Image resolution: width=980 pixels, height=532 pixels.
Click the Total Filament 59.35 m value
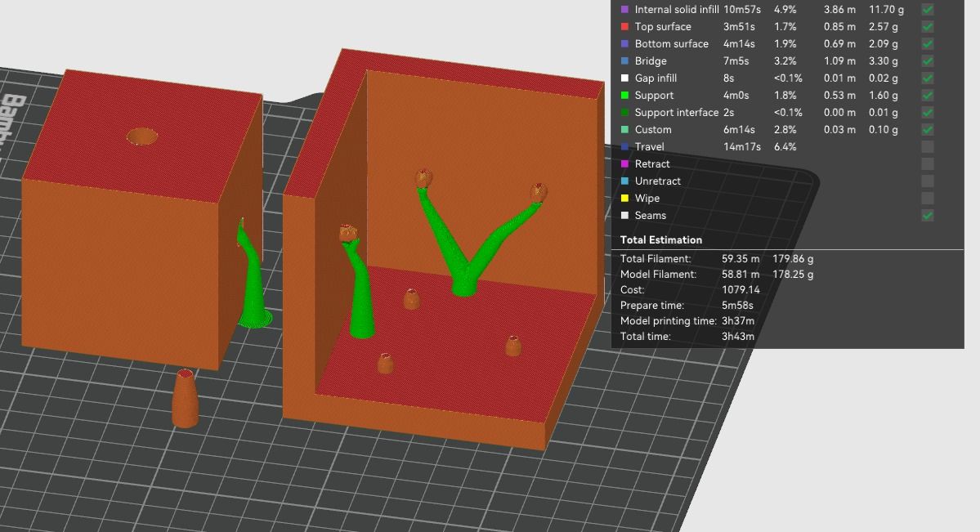tap(741, 259)
